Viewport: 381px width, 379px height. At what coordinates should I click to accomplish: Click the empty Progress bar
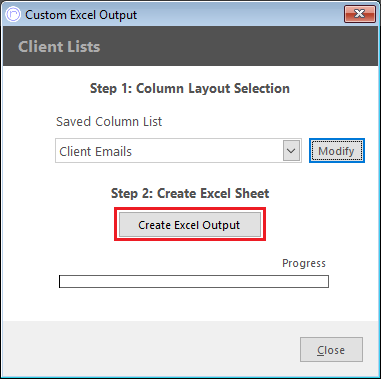(x=194, y=281)
